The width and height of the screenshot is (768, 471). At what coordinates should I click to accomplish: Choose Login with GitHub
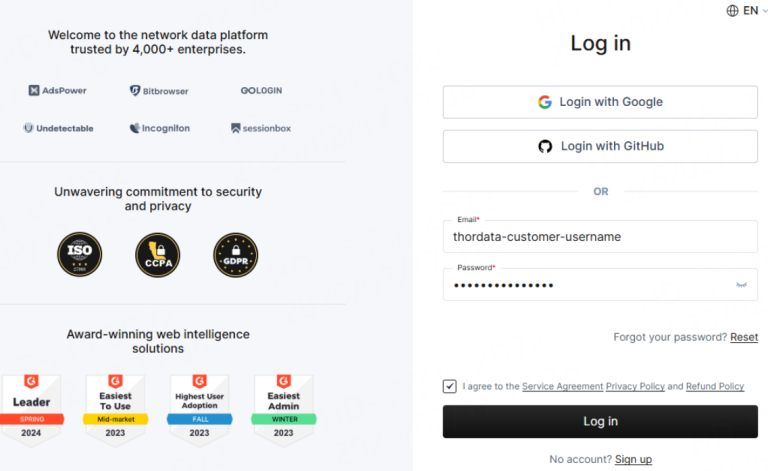click(x=600, y=146)
